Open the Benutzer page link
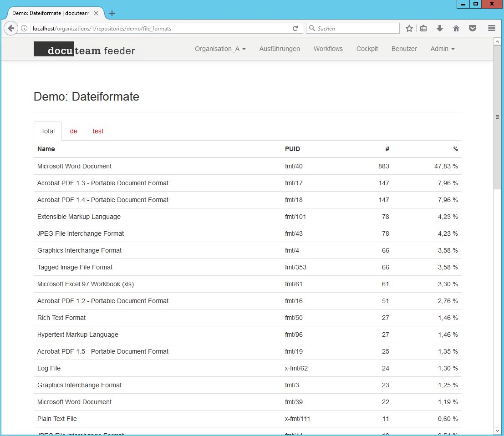This screenshot has width=504, height=436. click(404, 49)
